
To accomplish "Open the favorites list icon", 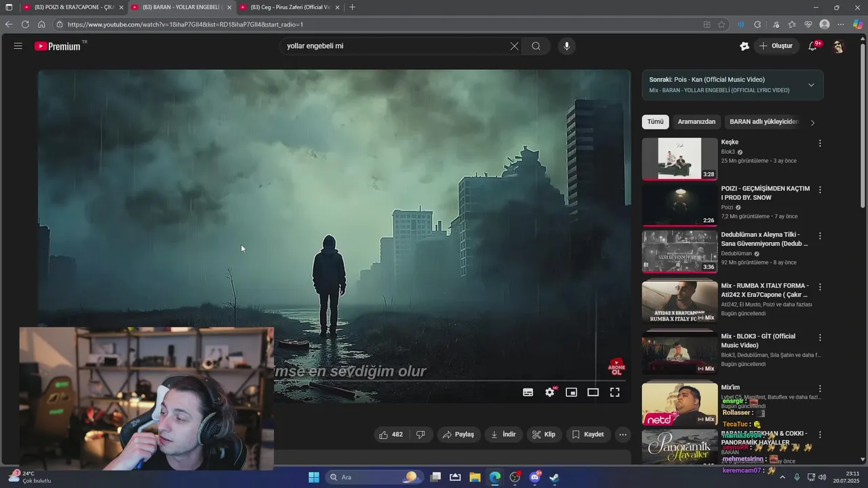I will click(792, 24).
